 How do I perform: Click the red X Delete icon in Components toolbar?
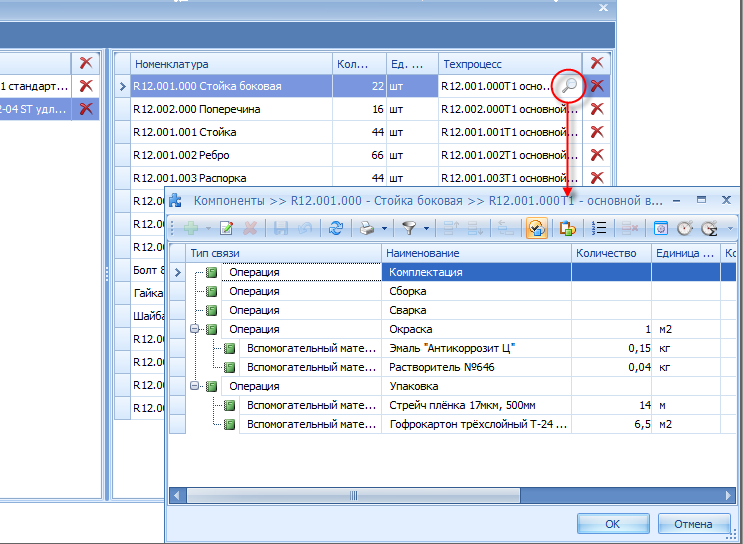point(250,228)
